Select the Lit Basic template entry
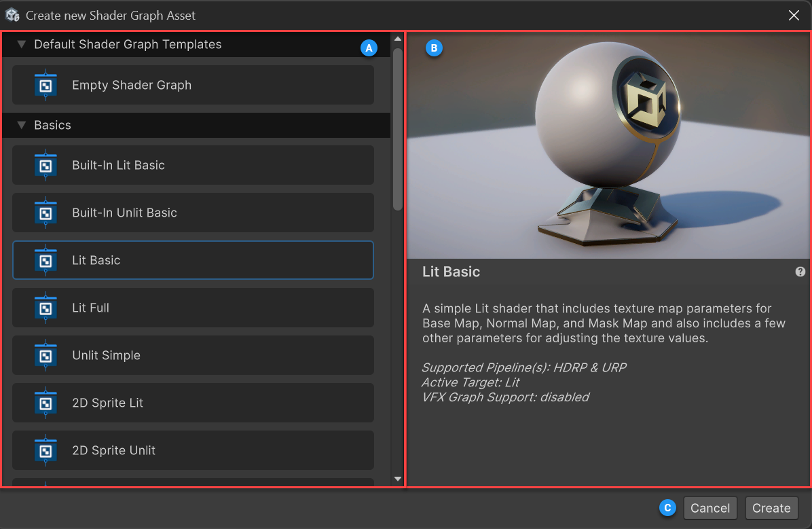 pyautogui.click(x=193, y=260)
